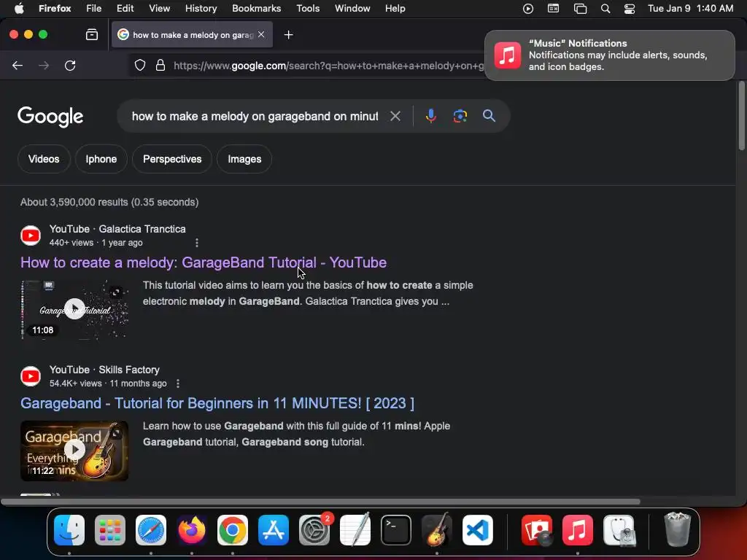The height and width of the screenshot is (560, 747).
Task: Reload the page with the refresh icon
Action: point(70,66)
